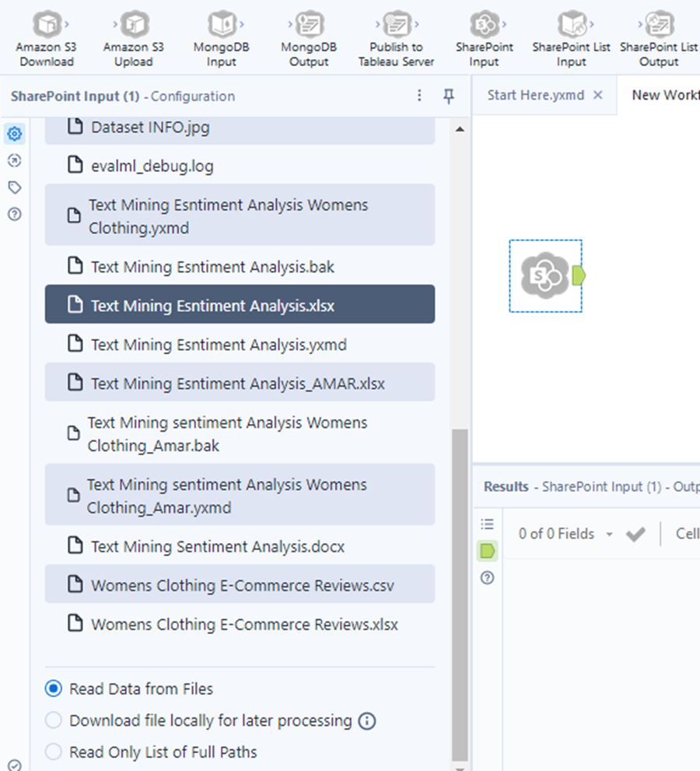The width and height of the screenshot is (700, 771).
Task: Click the green output anchor in Results
Action: [488, 551]
